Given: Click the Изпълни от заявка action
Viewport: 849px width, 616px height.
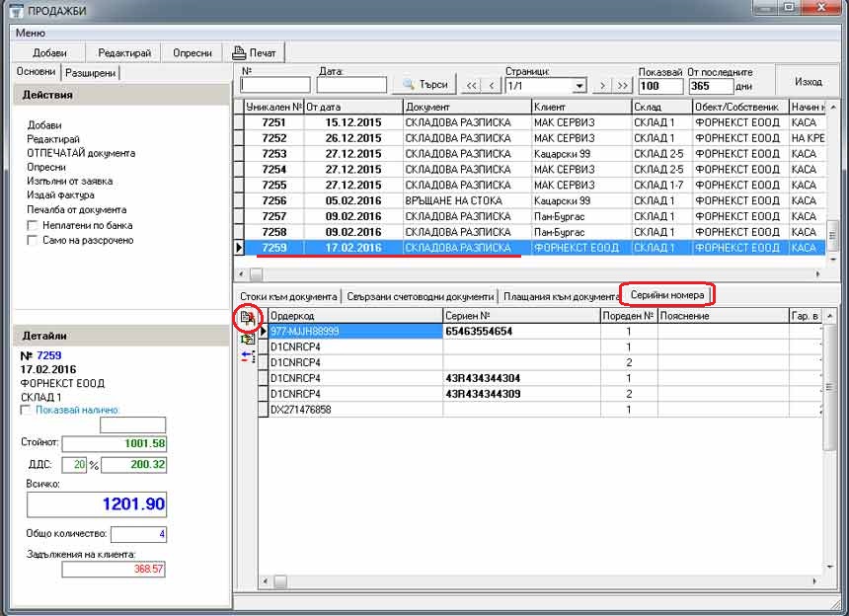Looking at the screenshot, I should point(70,181).
